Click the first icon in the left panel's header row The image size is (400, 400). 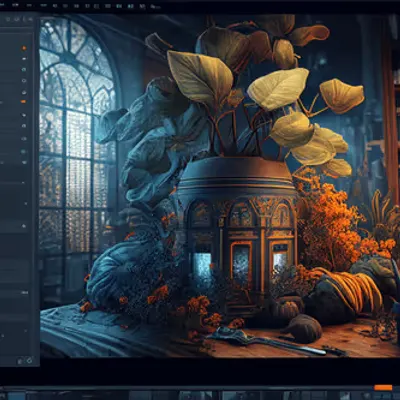click(x=8, y=20)
